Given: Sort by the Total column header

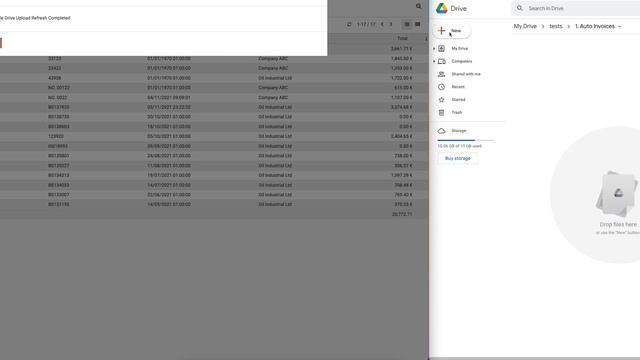Looking at the screenshot, I should point(402,38).
